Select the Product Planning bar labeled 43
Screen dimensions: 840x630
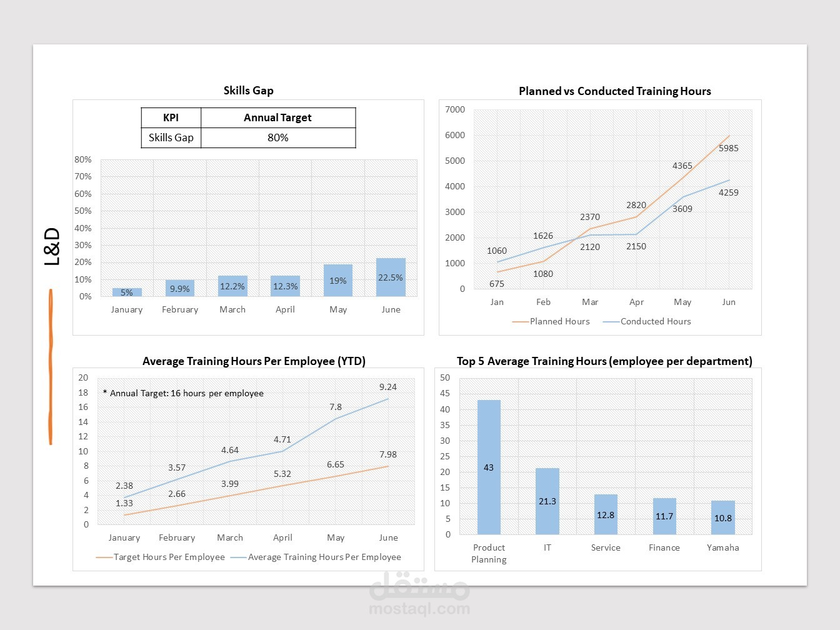(489, 467)
